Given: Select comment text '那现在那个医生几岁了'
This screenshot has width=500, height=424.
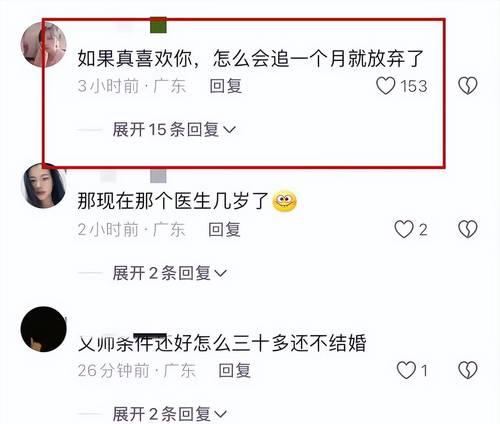Looking at the screenshot, I should pos(173,201).
